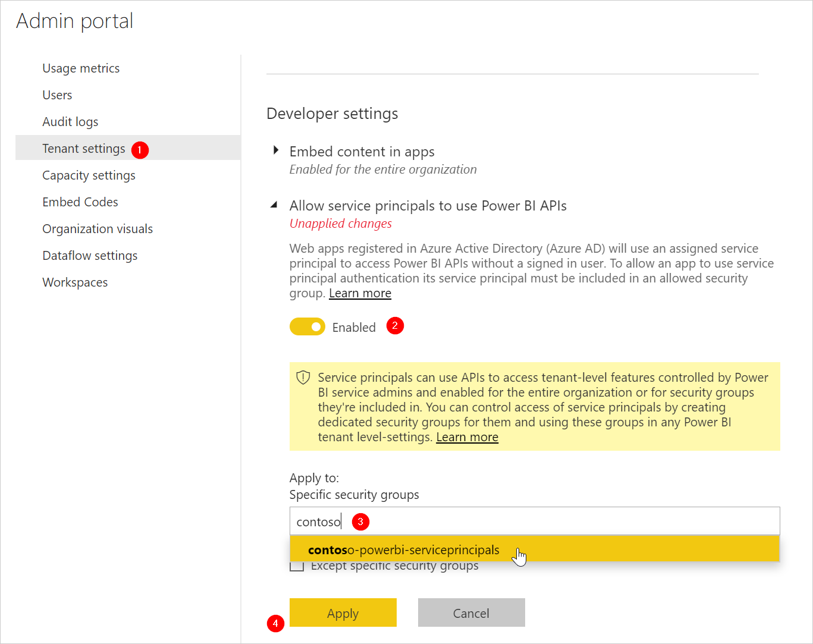
Task: Select Tenant settings in the sidebar
Action: pos(128,148)
